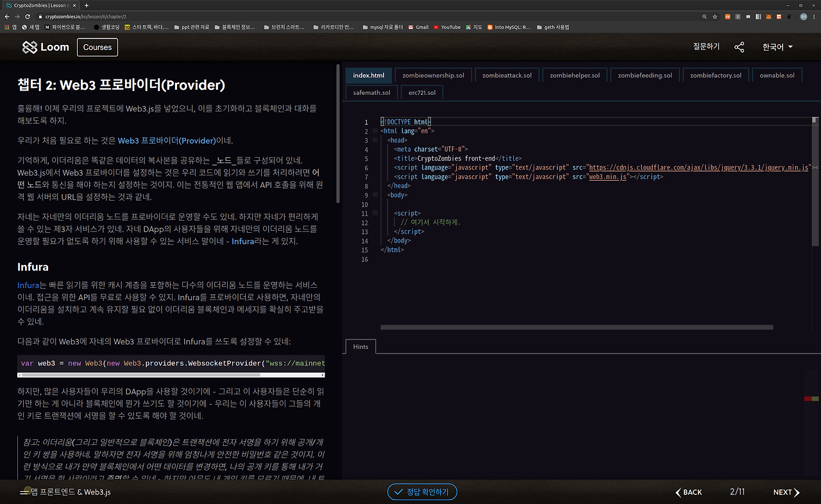This screenshot has height=504, width=821.
Task: Open the 앱 apps bookmark
Action: click(10, 28)
